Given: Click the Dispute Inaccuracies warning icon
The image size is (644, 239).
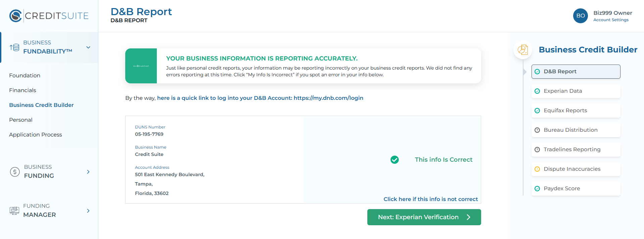Looking at the screenshot, I should pyautogui.click(x=537, y=169).
